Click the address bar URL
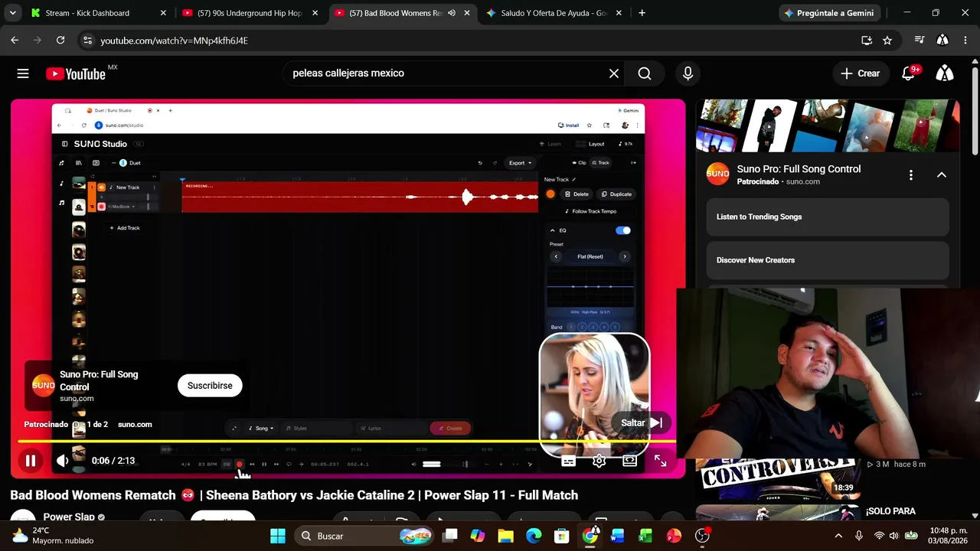Screen dimensions: 980x551 (174, 41)
